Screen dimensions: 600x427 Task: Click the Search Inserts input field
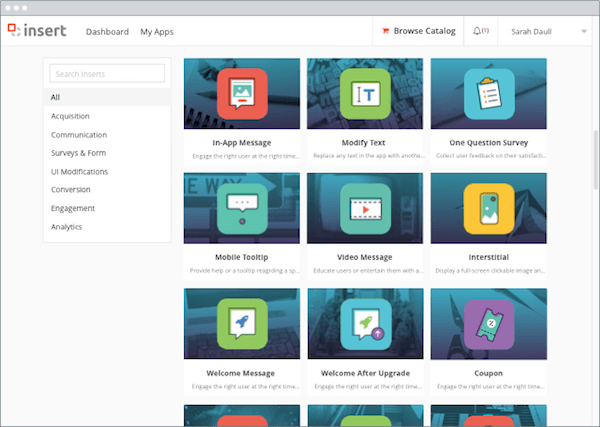tap(107, 73)
